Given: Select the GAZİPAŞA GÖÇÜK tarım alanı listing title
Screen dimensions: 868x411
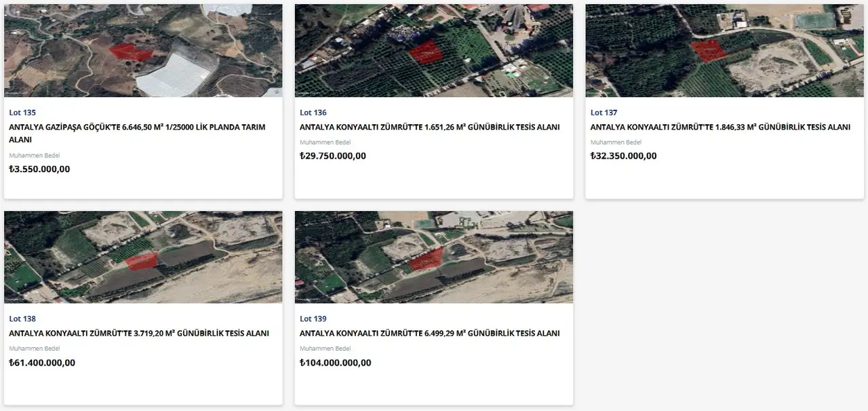Looking at the screenshot, I should click(137, 133).
